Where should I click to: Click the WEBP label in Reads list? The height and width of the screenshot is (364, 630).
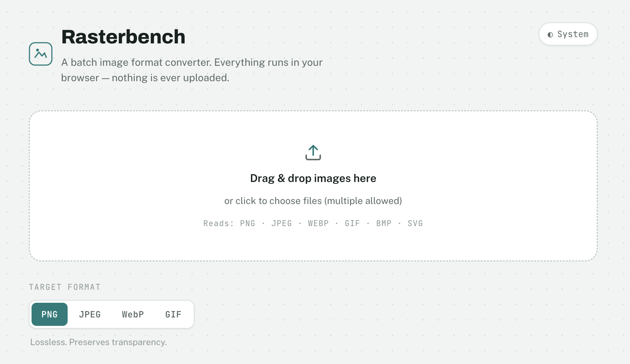click(319, 223)
